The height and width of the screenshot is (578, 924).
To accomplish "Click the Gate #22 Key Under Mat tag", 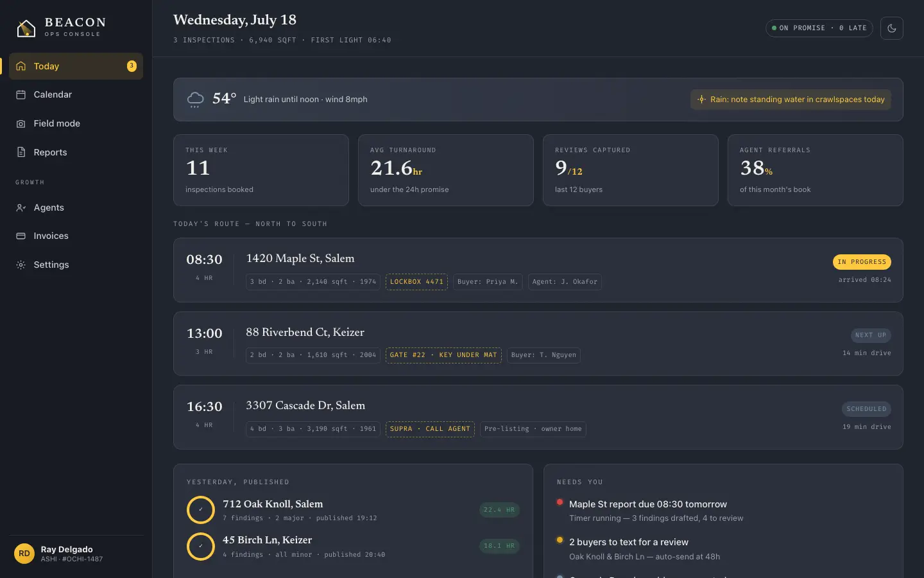I will click(443, 355).
